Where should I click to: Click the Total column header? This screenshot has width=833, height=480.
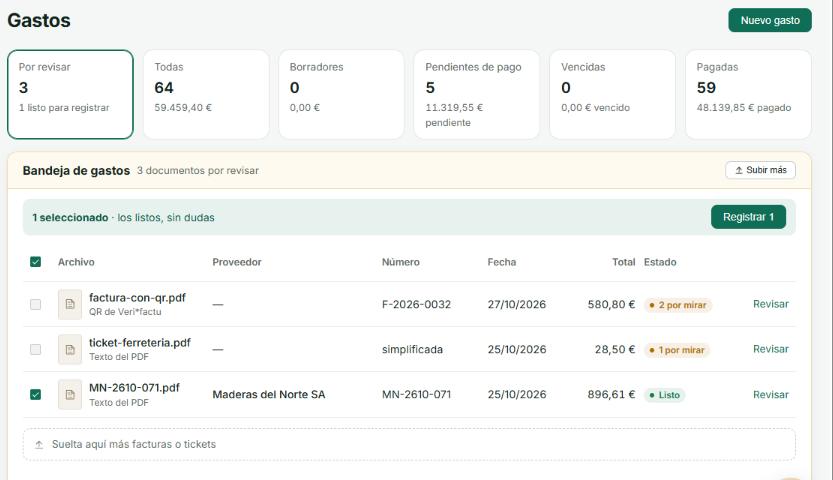[x=624, y=262]
